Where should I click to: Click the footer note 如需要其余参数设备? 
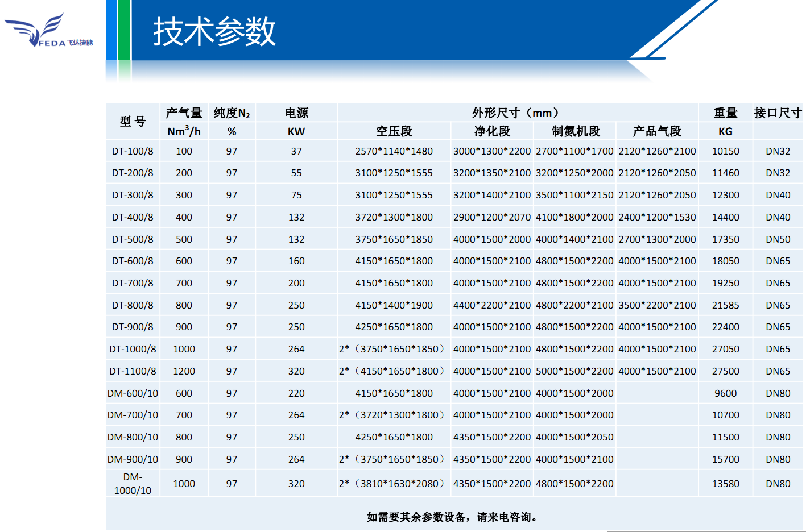(x=452, y=517)
